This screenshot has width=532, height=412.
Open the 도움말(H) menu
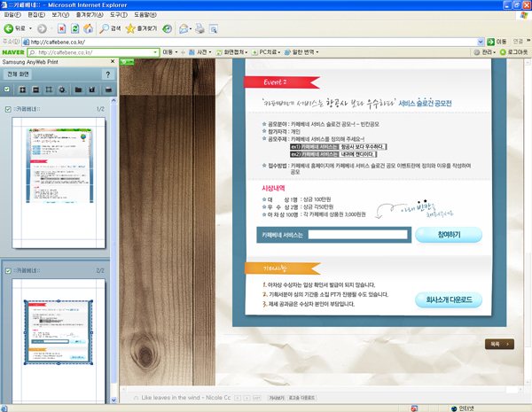[145, 15]
